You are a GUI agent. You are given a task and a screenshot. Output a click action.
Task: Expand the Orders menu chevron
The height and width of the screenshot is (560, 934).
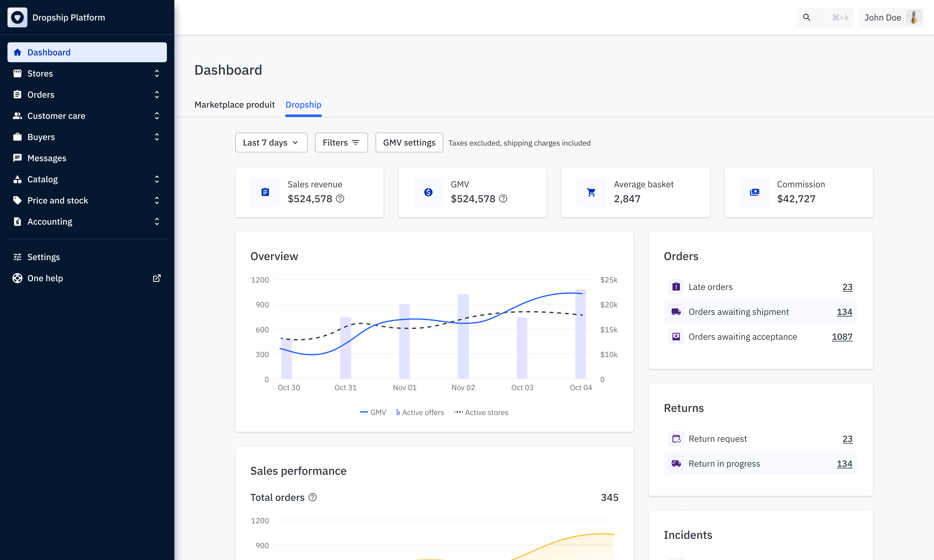point(157,94)
